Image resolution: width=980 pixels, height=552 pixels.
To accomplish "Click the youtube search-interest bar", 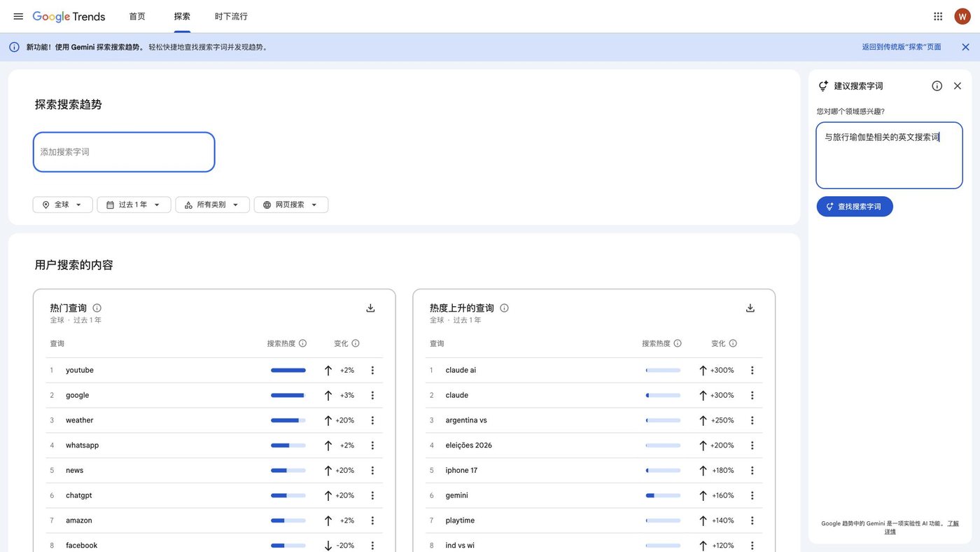I will [288, 370].
